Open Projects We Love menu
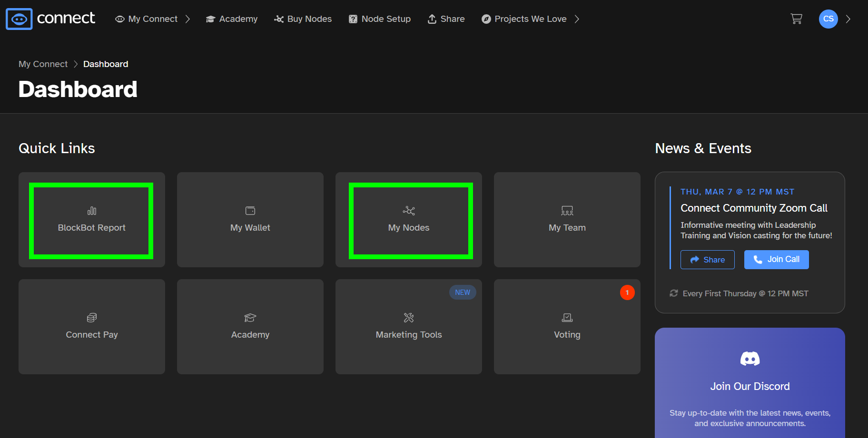Image resolution: width=868 pixels, height=438 pixels. (x=531, y=19)
